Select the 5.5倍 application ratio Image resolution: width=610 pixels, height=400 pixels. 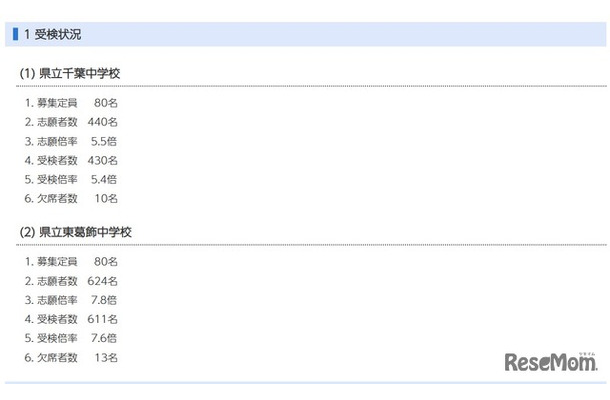pos(104,141)
